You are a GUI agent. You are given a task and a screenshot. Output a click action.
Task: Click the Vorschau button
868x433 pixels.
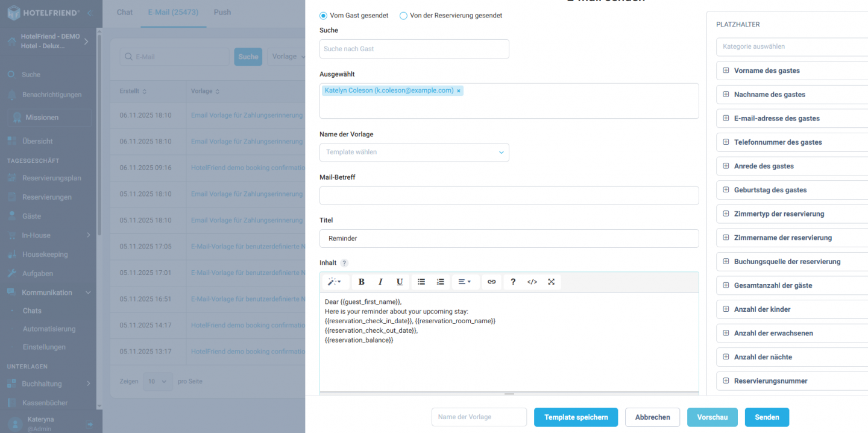pos(712,417)
